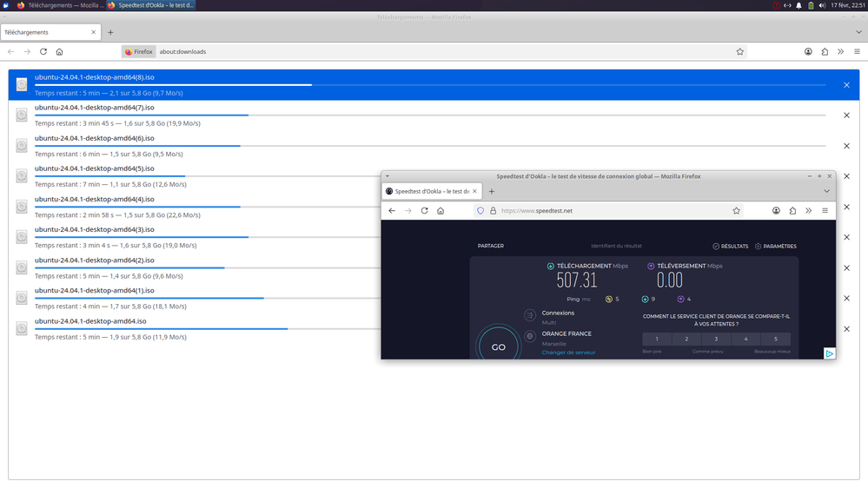868x488 pixels.
Task: Click the Firefox identity badge in address bar
Action: pos(138,51)
